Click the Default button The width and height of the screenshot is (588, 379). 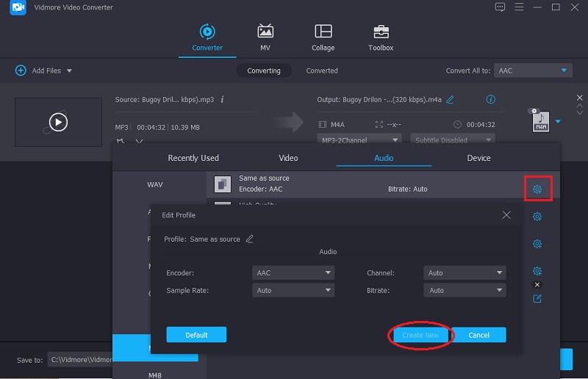click(x=196, y=335)
